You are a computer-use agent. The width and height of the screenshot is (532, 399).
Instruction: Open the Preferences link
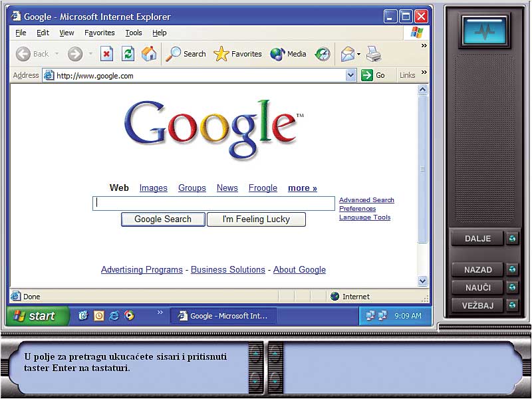click(x=357, y=209)
